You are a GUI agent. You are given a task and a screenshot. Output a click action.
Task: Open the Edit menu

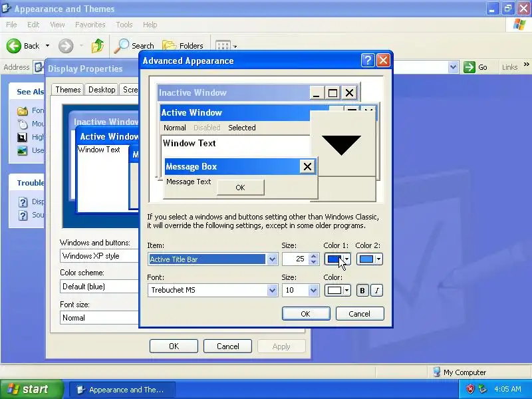point(33,25)
